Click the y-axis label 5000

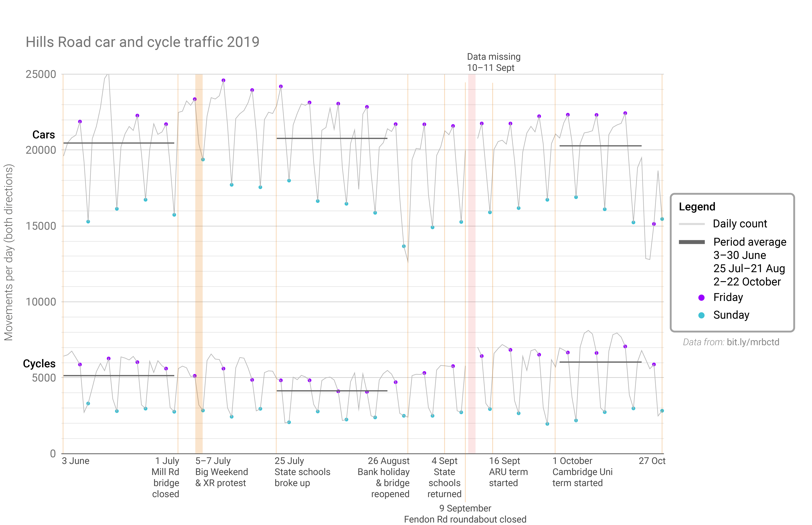coord(44,378)
